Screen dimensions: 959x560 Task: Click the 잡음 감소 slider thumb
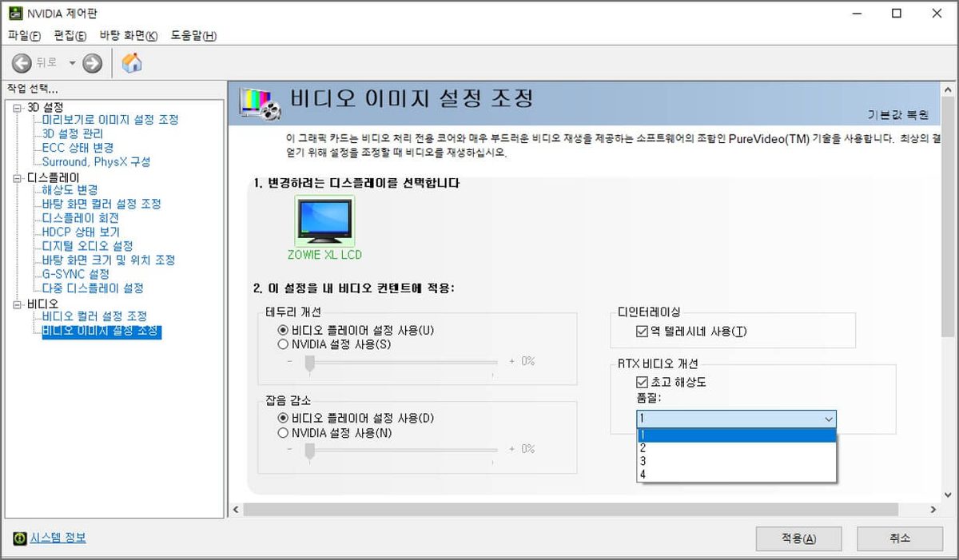tap(310, 451)
